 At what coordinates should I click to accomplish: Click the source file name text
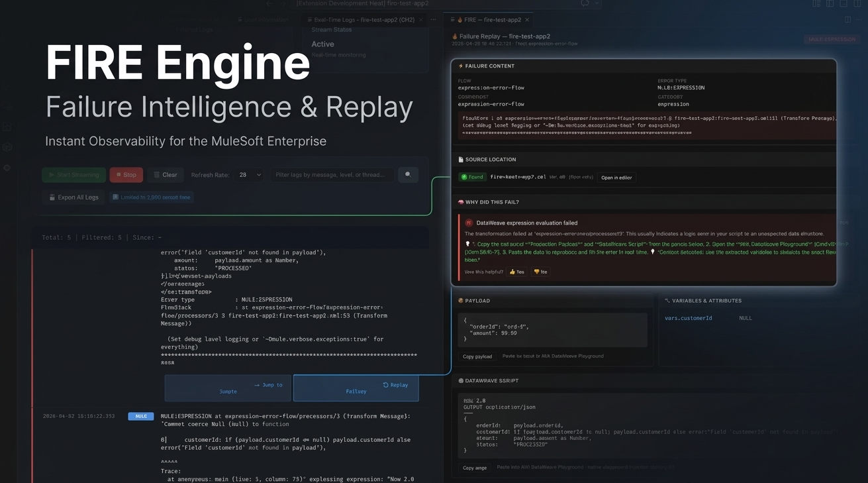click(518, 177)
